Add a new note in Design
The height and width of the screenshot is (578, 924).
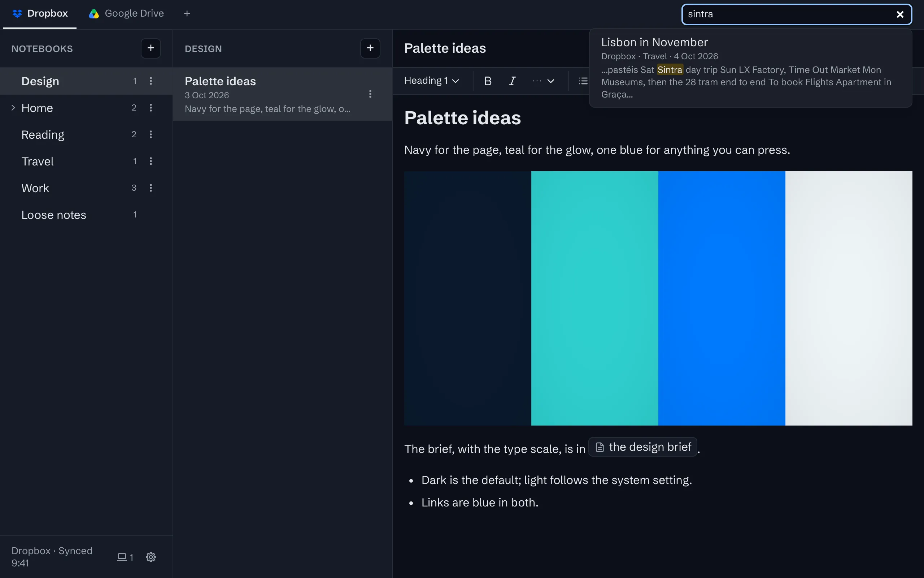tap(370, 48)
